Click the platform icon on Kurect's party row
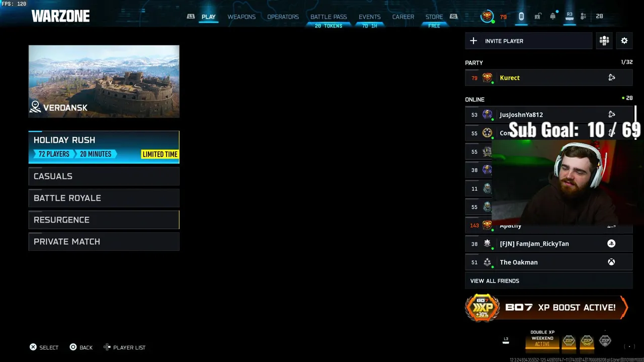Image resolution: width=644 pixels, height=362 pixels. [x=612, y=77]
